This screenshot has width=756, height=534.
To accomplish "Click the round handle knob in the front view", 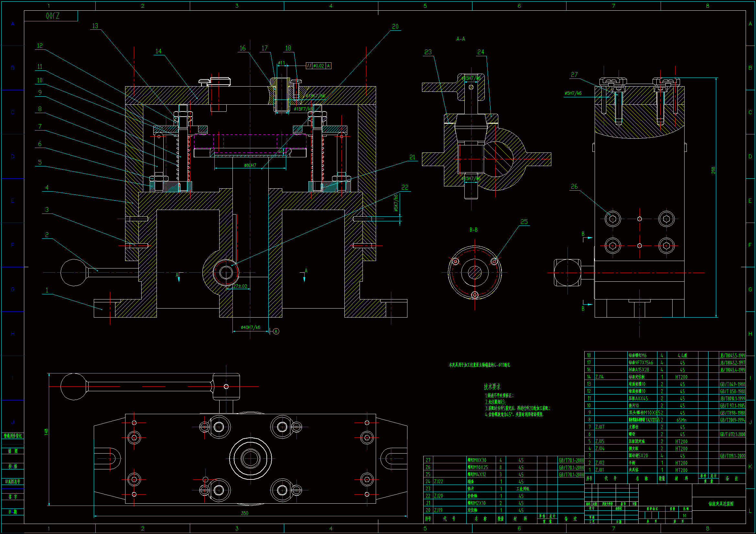I will pos(73,272).
